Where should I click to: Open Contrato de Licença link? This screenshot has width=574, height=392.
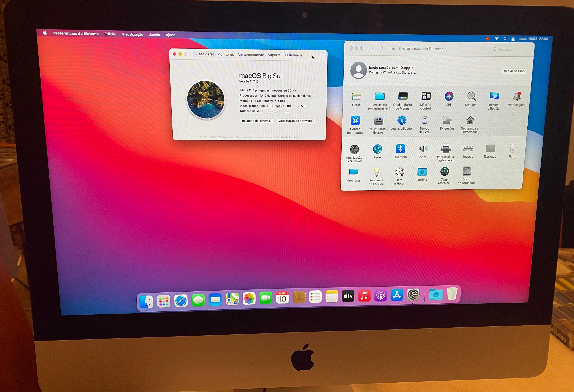point(286,137)
